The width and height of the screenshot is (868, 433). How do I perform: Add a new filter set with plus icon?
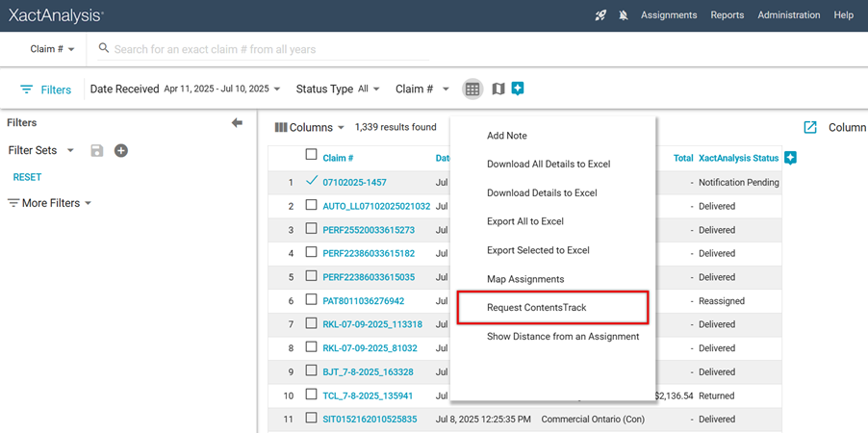121,150
